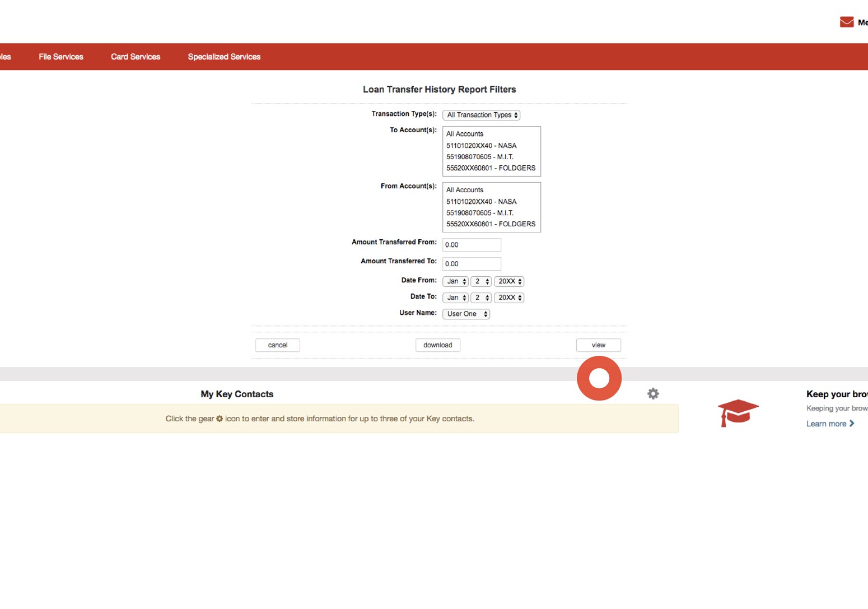This screenshot has height=609, width=868.
Task: Open the Card Services menu
Action: (x=135, y=57)
